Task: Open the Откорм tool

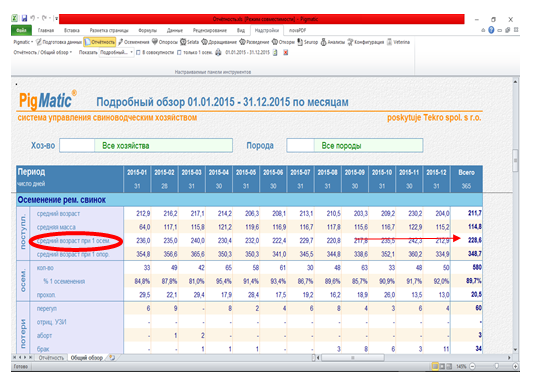Action: coord(283,42)
